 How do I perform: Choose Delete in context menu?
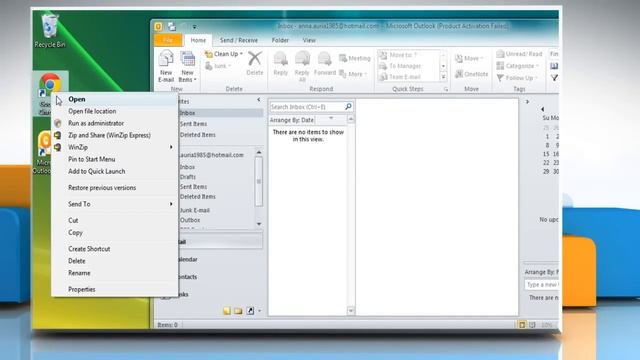(x=115, y=261)
